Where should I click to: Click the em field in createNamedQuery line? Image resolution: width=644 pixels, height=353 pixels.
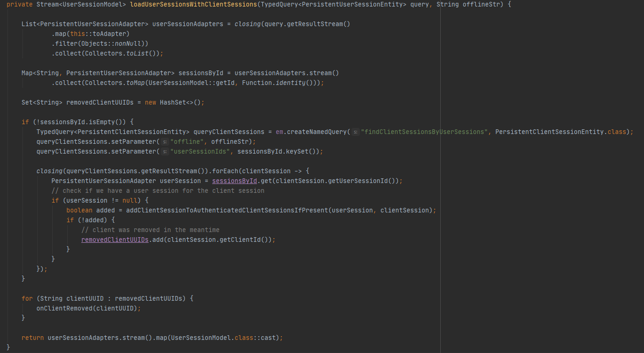[x=280, y=131]
